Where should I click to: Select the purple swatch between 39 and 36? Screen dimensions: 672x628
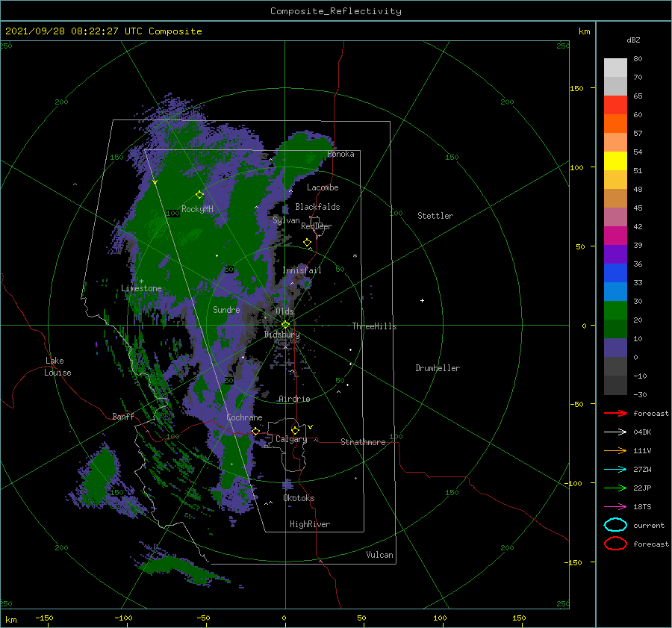coord(615,254)
